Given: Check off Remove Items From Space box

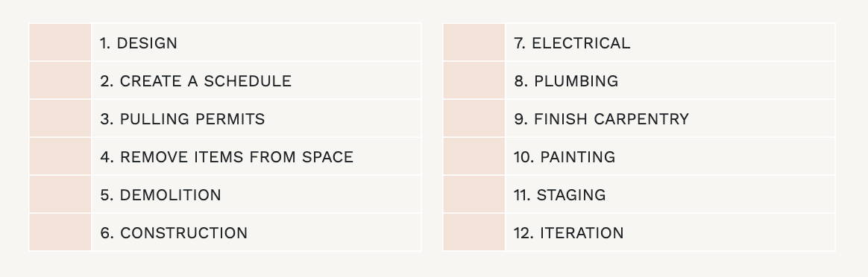Looking at the screenshot, I should [x=60, y=156].
